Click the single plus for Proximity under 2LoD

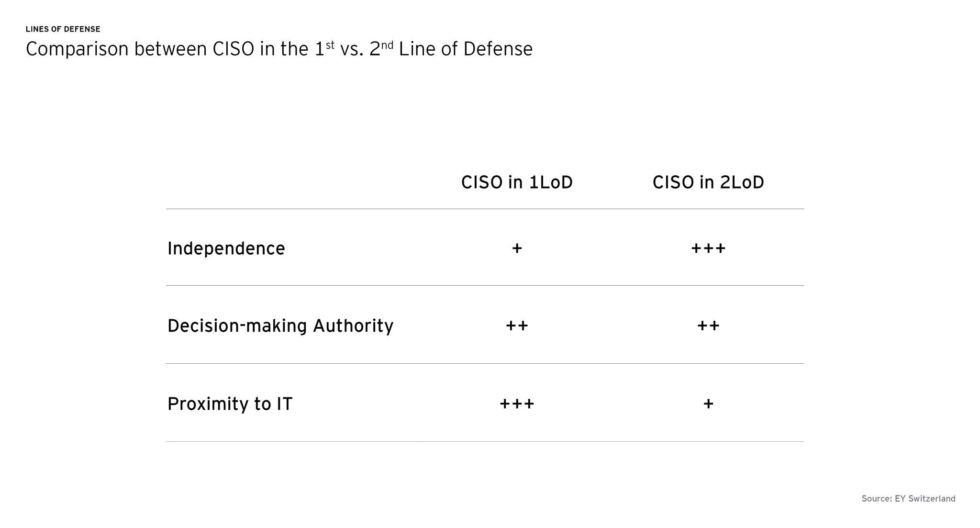point(708,404)
